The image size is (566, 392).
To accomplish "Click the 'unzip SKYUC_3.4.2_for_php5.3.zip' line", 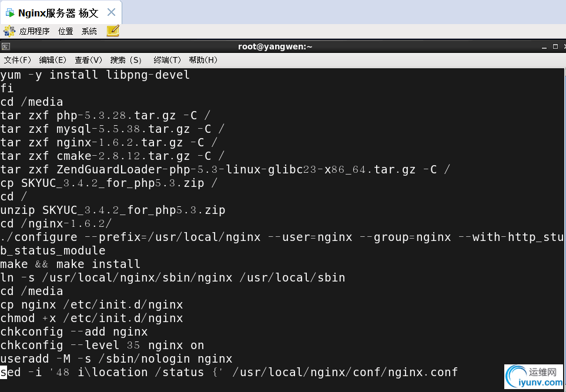I will pyautogui.click(x=113, y=210).
